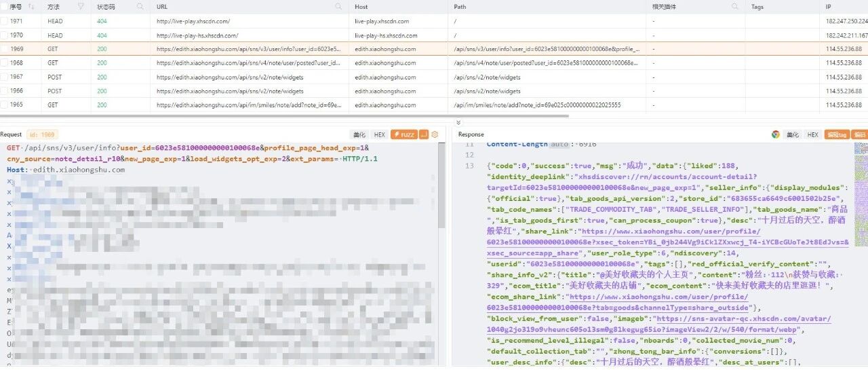Click Response panel HEX button
The image size is (868, 370).
812,134
